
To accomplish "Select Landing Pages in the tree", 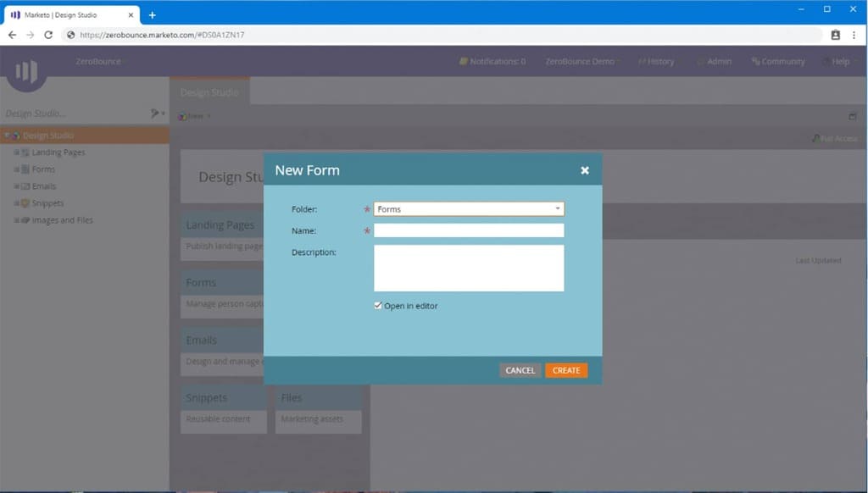I will [58, 152].
